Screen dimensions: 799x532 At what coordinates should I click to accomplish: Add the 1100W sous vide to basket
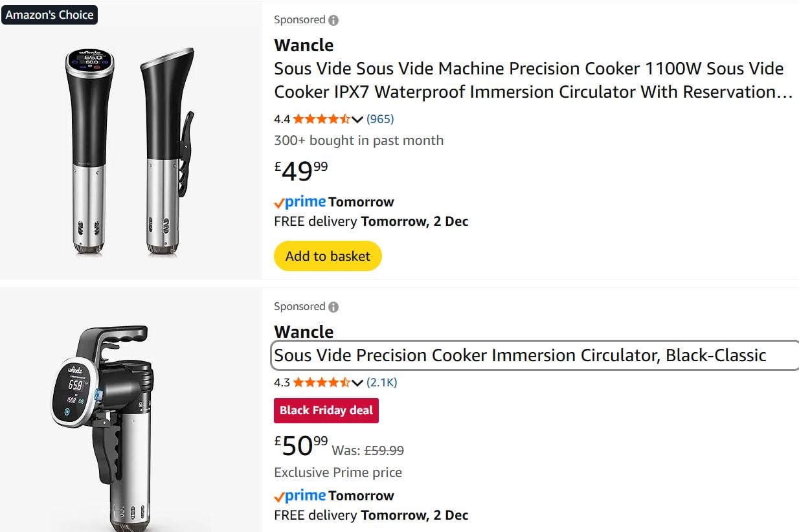[328, 256]
